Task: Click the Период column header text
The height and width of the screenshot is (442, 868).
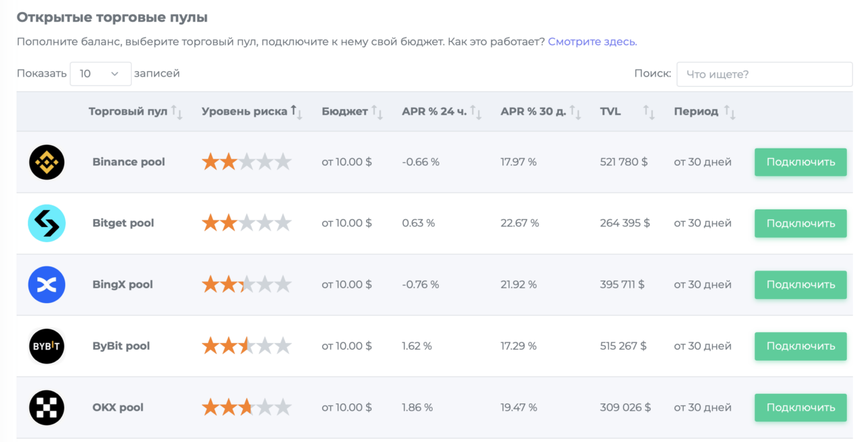Action: (696, 112)
